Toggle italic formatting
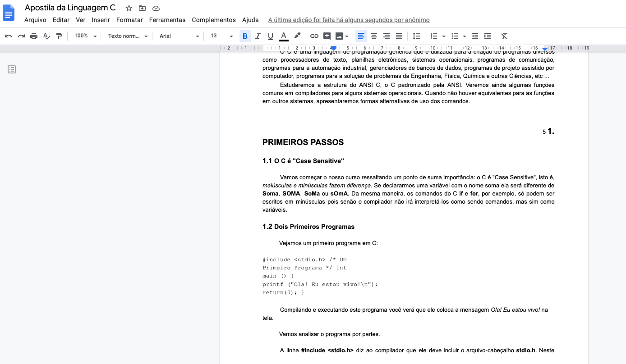 pos(258,36)
